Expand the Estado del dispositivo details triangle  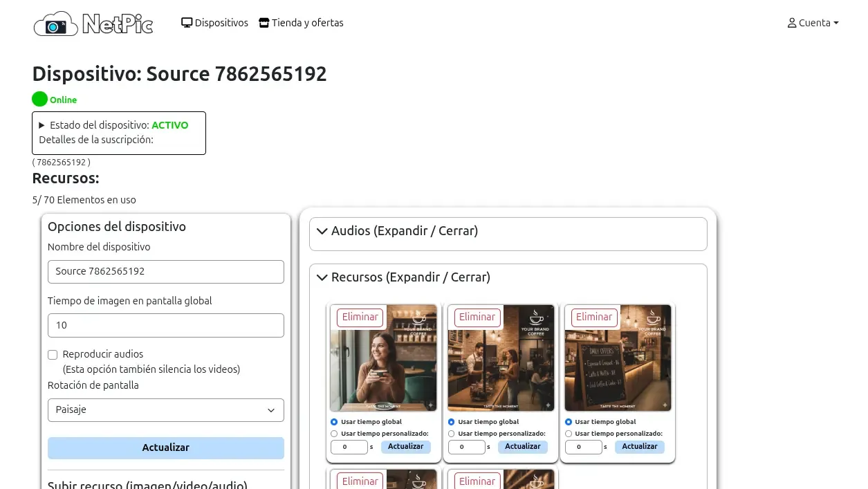click(41, 125)
